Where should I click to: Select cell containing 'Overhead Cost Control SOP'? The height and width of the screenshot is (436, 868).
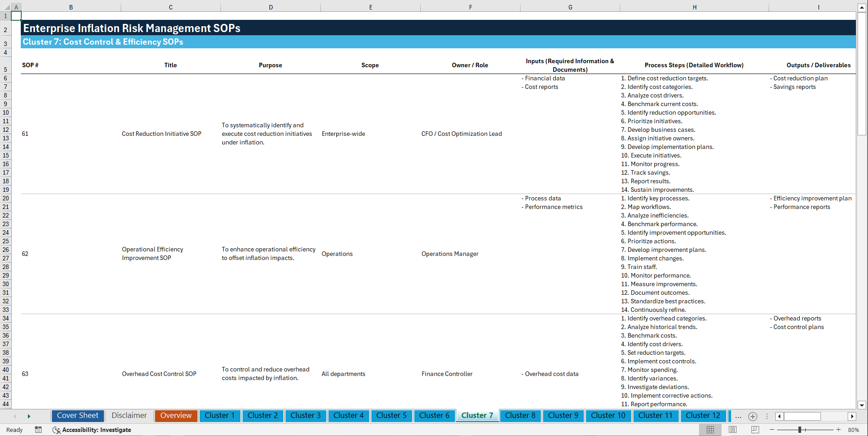point(159,374)
